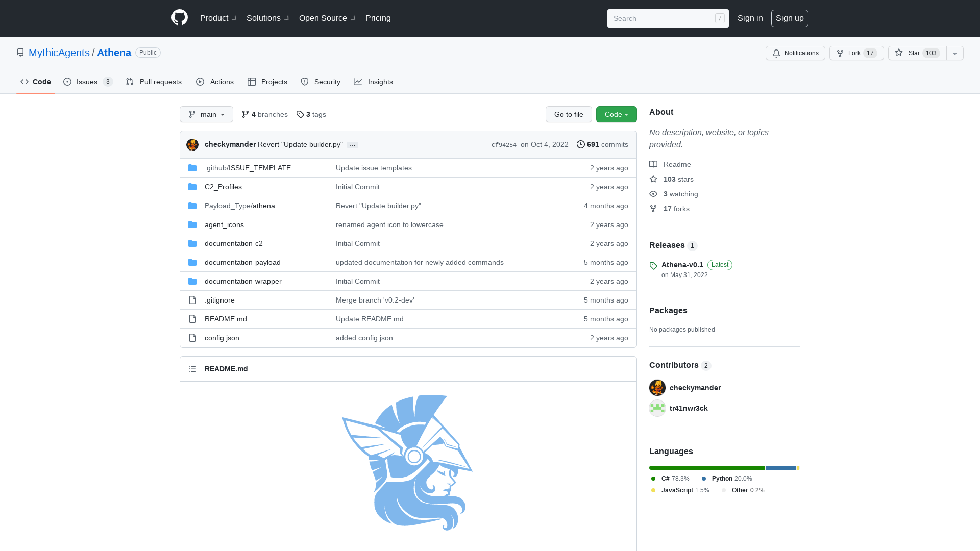980x551 pixels.
Task: Open the Pricing page
Action: click(378, 18)
